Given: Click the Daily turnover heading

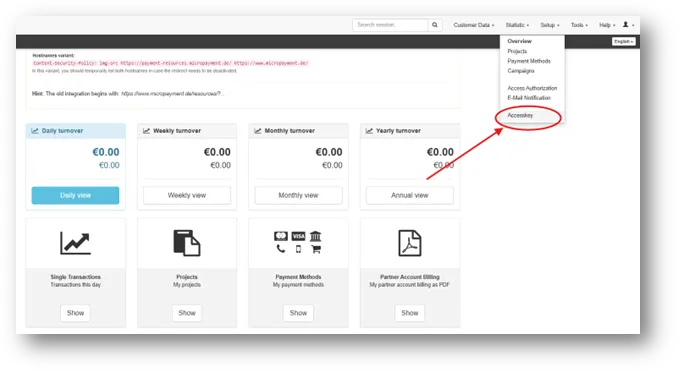Looking at the screenshot, I should click(x=62, y=131).
